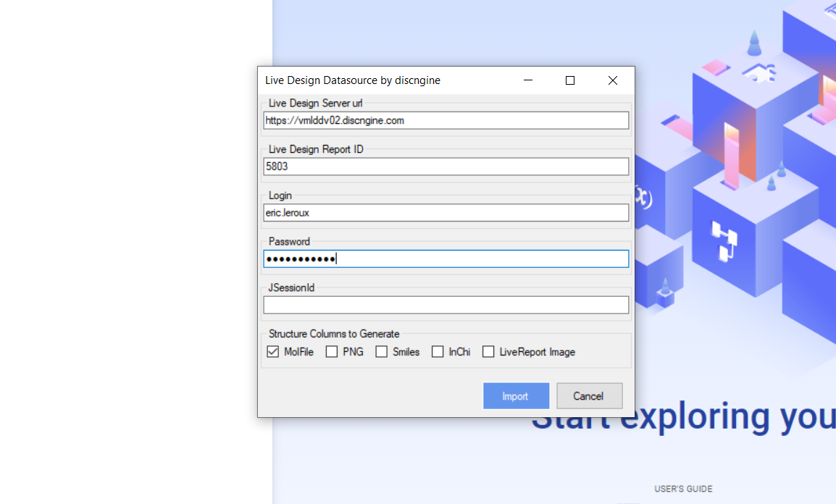Click the empty JSessionId field

[446, 304]
